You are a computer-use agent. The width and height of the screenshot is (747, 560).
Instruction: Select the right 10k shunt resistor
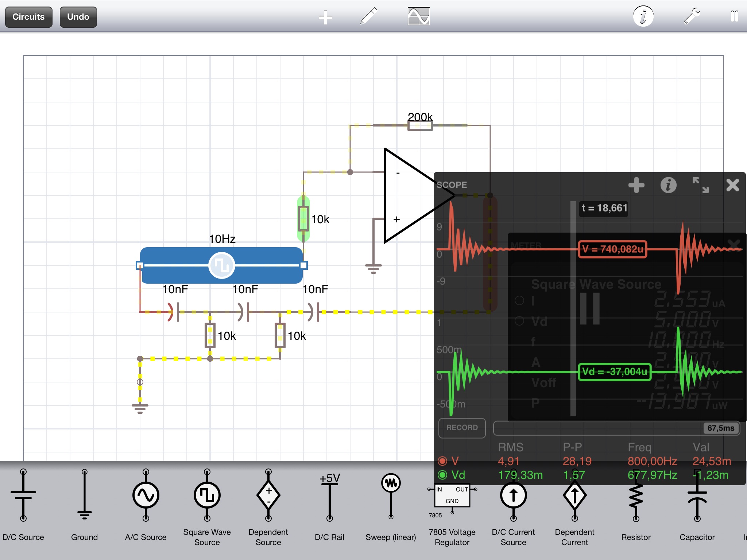pyautogui.click(x=280, y=335)
